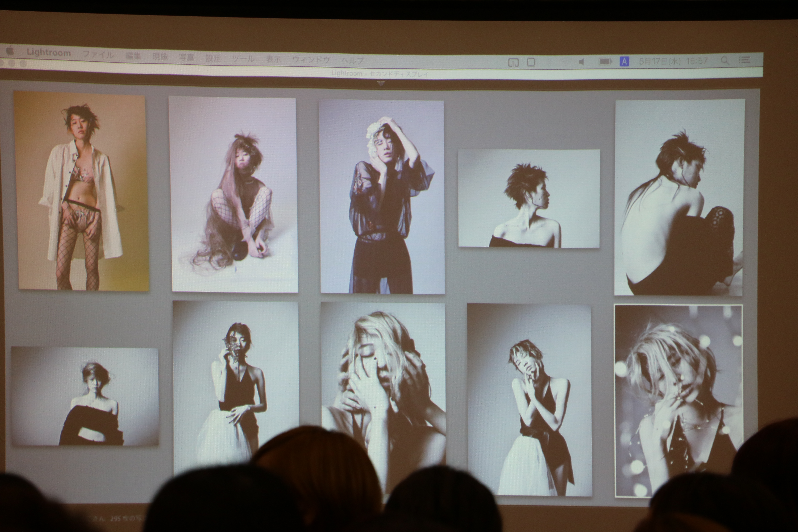This screenshot has height=532, width=798.
Task: Switch input source via the blue A icon
Action: (624, 61)
